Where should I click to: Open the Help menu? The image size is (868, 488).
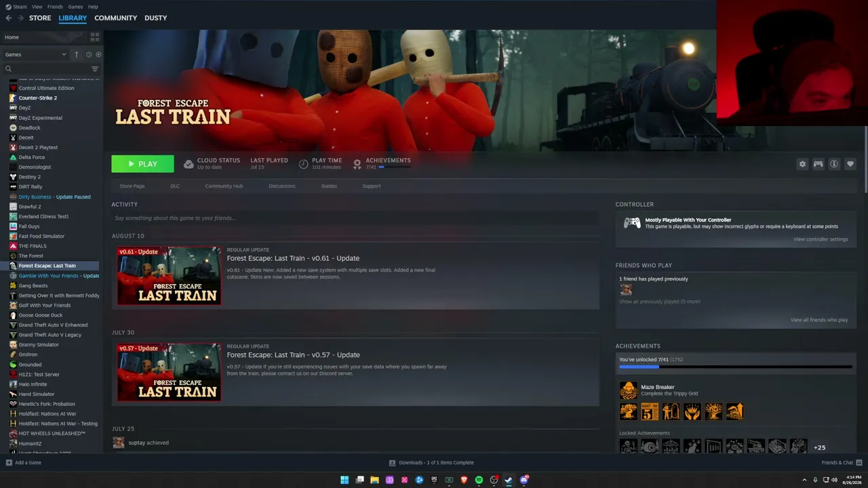93,7
